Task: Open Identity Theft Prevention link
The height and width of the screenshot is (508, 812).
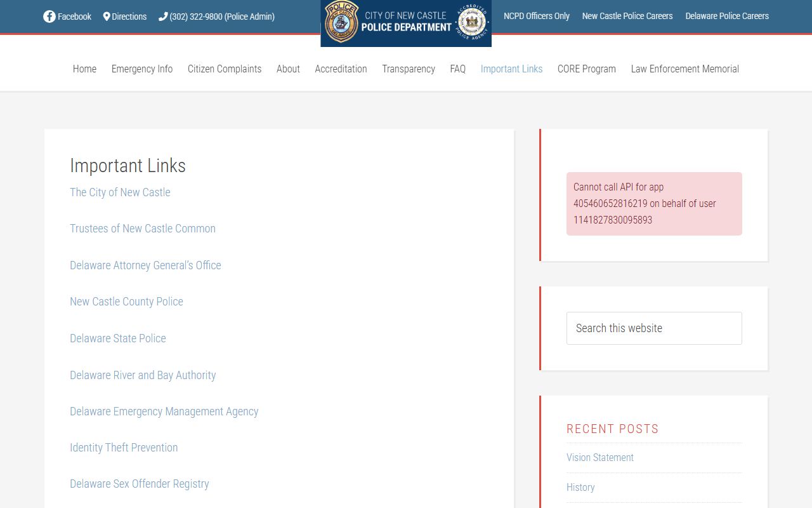Action: pyautogui.click(x=124, y=448)
